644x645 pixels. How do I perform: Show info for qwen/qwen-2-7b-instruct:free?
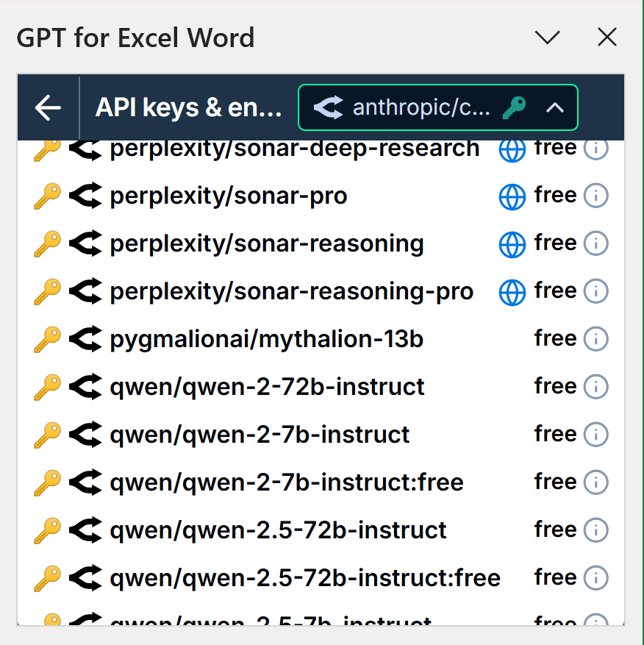click(596, 482)
